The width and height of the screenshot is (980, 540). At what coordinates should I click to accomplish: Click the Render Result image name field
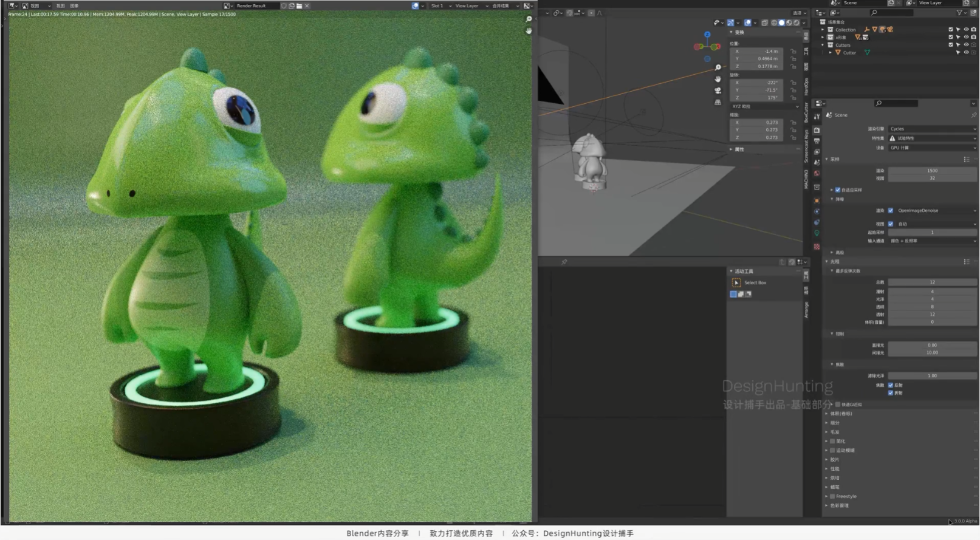(256, 5)
